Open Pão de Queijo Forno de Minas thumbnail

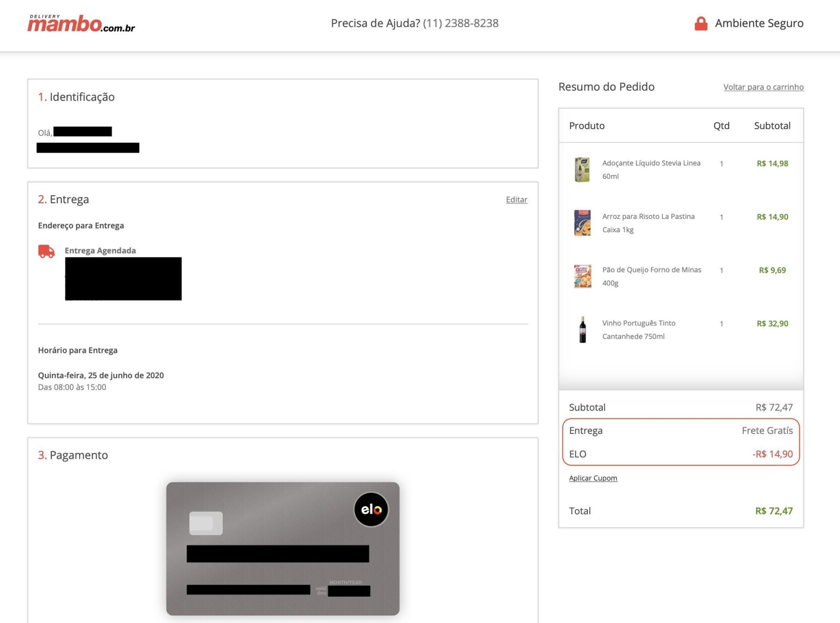(582, 276)
